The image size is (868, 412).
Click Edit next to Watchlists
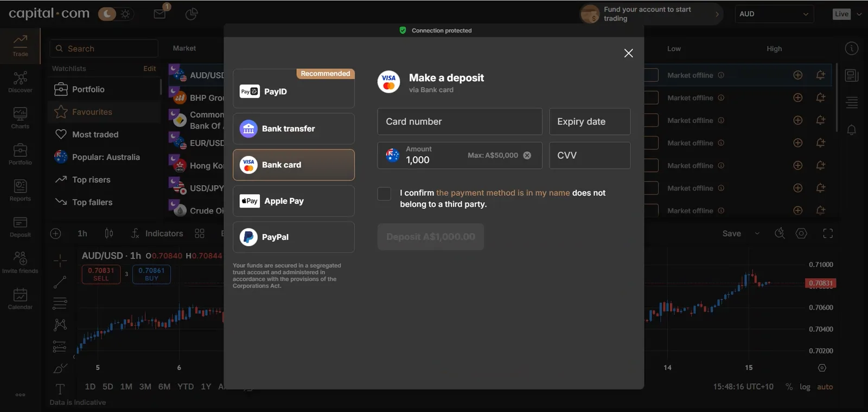coord(150,69)
